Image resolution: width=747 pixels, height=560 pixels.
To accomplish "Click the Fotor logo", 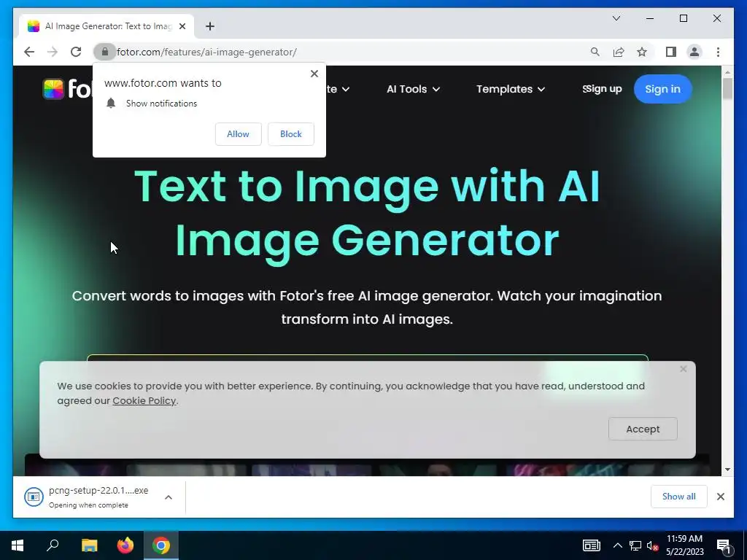I will click(x=66, y=89).
